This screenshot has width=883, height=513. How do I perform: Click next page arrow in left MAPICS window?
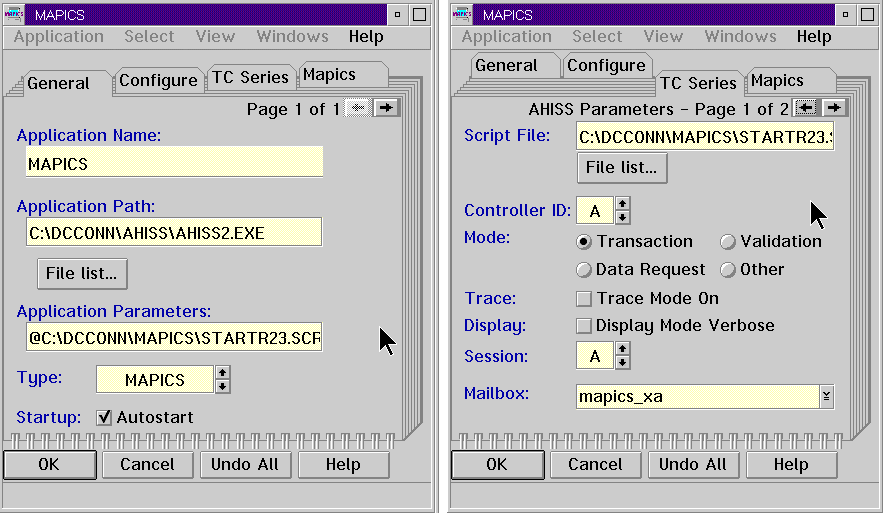click(x=386, y=108)
